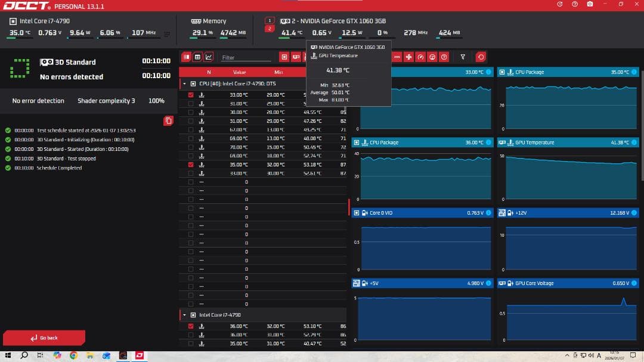The image size is (644, 362).
Task: Click the Go back button
Action: (44, 338)
